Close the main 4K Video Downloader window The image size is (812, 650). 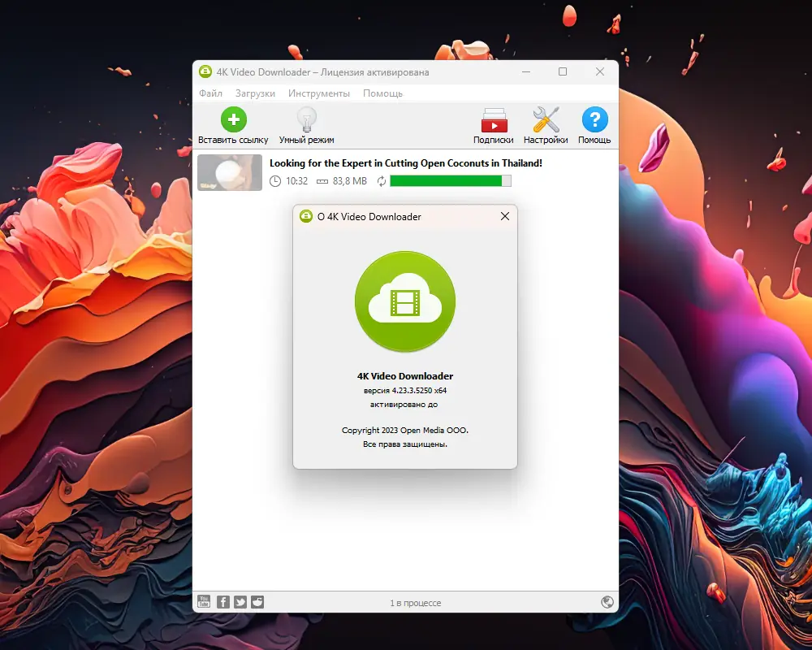coord(600,71)
